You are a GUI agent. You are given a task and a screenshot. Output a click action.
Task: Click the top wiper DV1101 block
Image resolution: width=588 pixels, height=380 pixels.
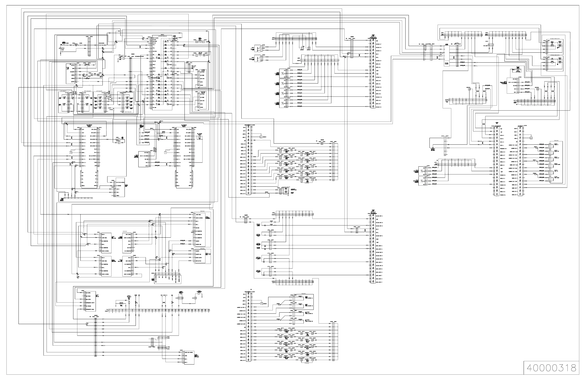(x=203, y=78)
